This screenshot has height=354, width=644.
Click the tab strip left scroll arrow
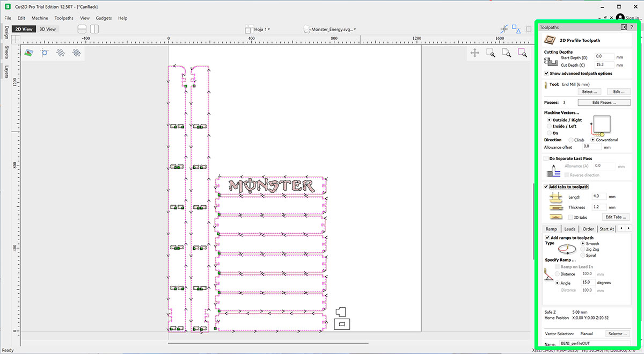pos(621,229)
